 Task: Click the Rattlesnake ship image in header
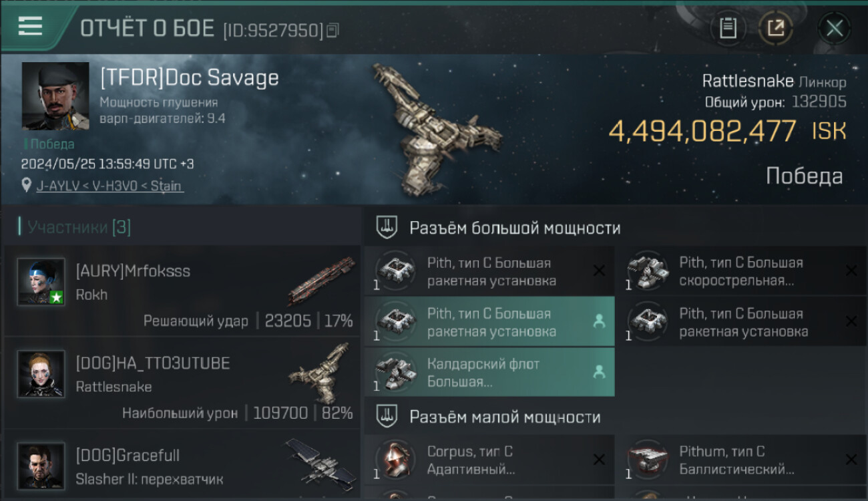pos(435,128)
